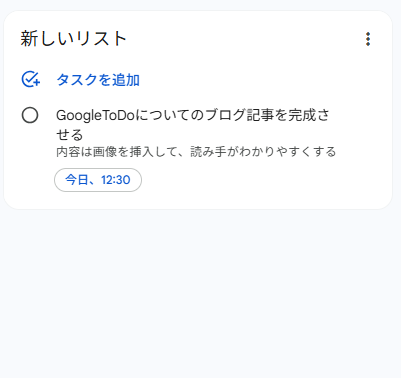Viewport: 401px width, 378px height.
Task: Click the word 今日 in the date chip
Action: point(77,180)
